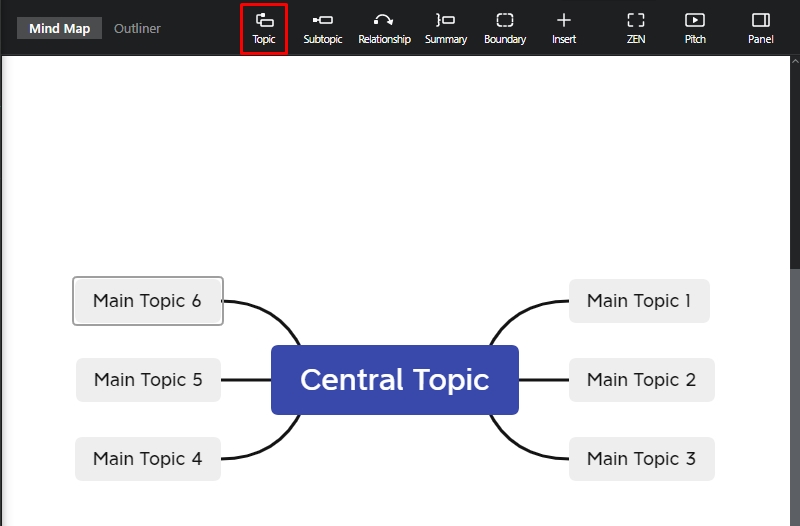
Task: Click the Summary toolbar icon
Action: point(445,29)
